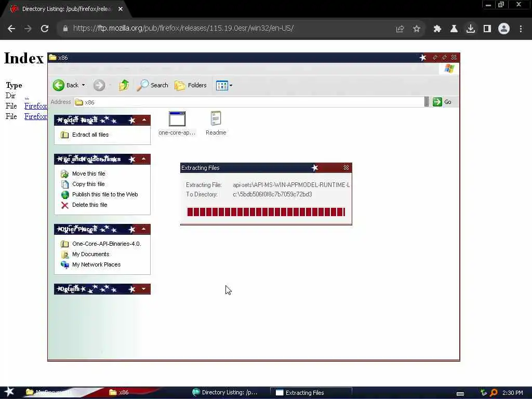This screenshot has width=532, height=399.
Task: Click the Forward arrow in x86 window
Action: coord(99,85)
